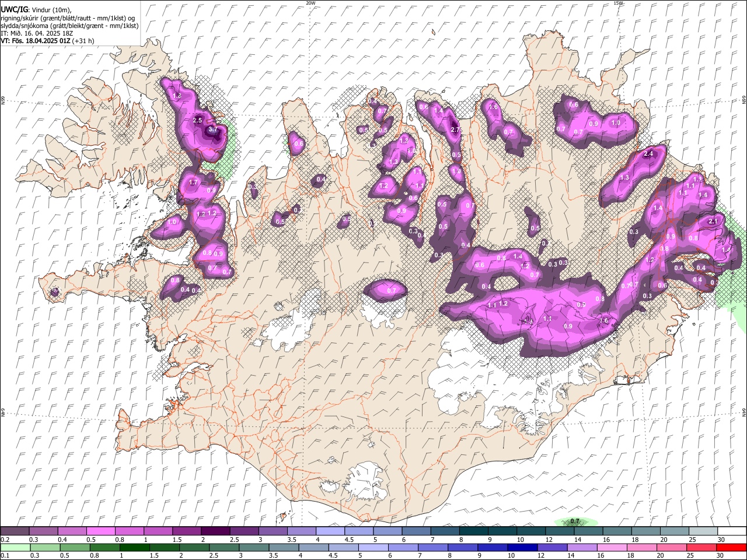Click the '12' label in the upper legend
The height and width of the screenshot is (560, 747).
[549, 540]
